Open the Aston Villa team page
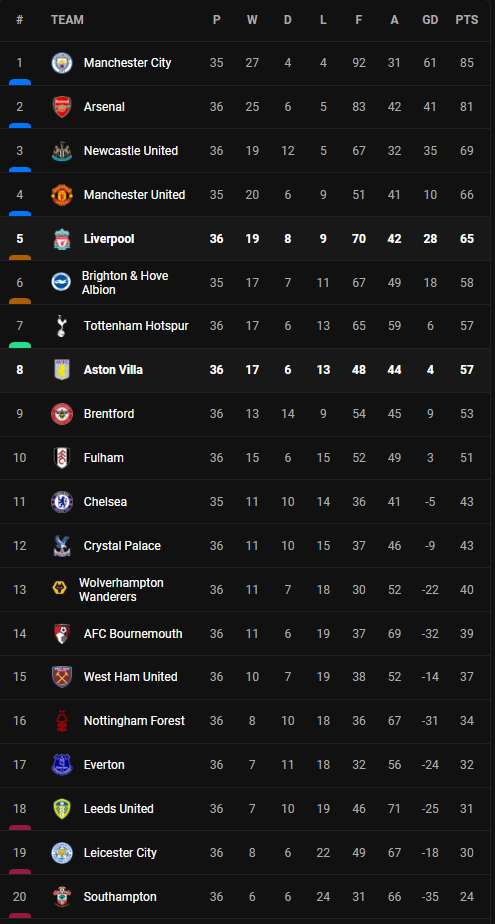Screen dimensions: 495x924 (113, 370)
